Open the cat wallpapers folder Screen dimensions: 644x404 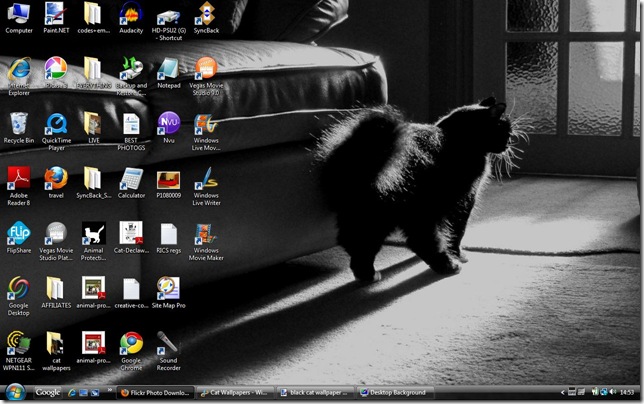click(x=56, y=344)
